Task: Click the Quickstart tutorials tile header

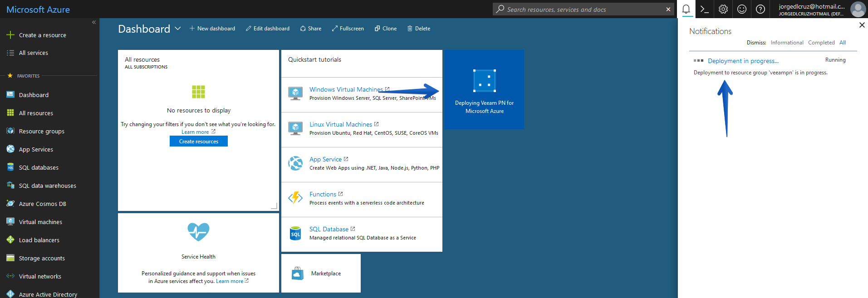Action: click(314, 59)
